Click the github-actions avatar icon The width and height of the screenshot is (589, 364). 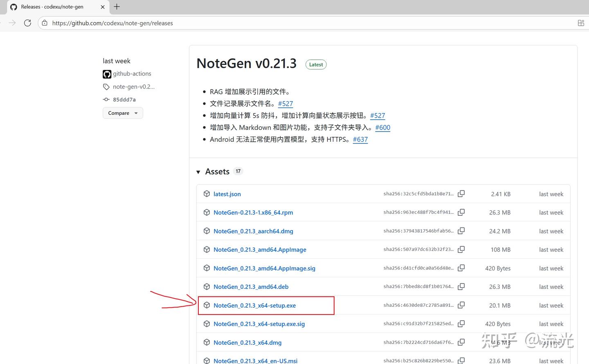106,74
